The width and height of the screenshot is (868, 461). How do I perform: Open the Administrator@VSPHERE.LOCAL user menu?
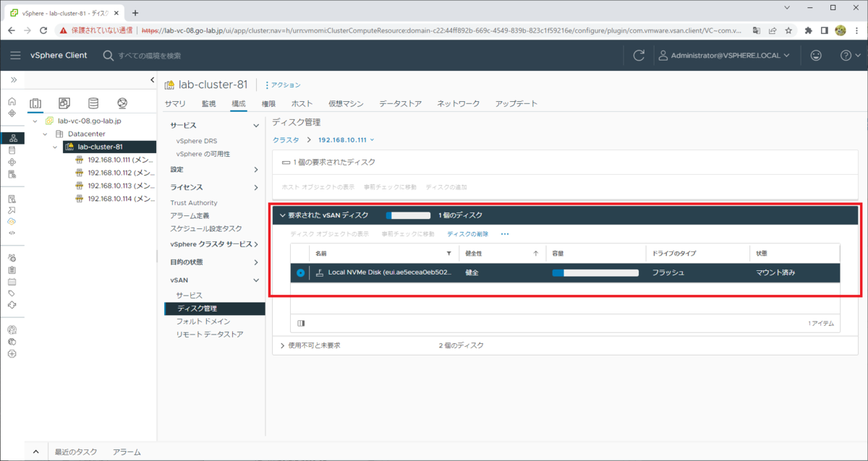click(723, 56)
